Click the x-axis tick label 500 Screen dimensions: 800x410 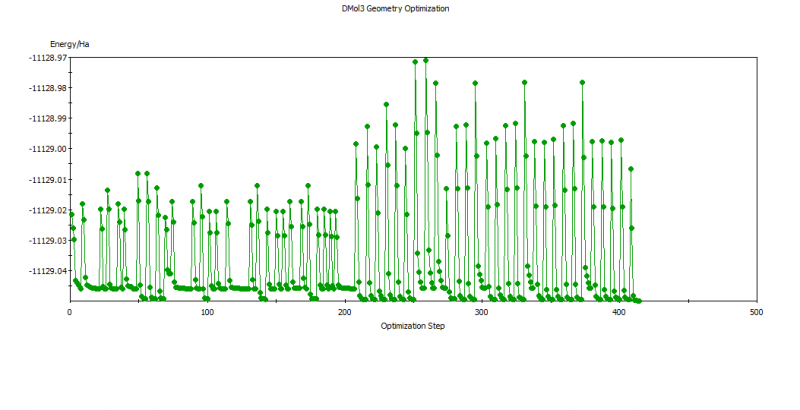pyautogui.click(x=757, y=312)
